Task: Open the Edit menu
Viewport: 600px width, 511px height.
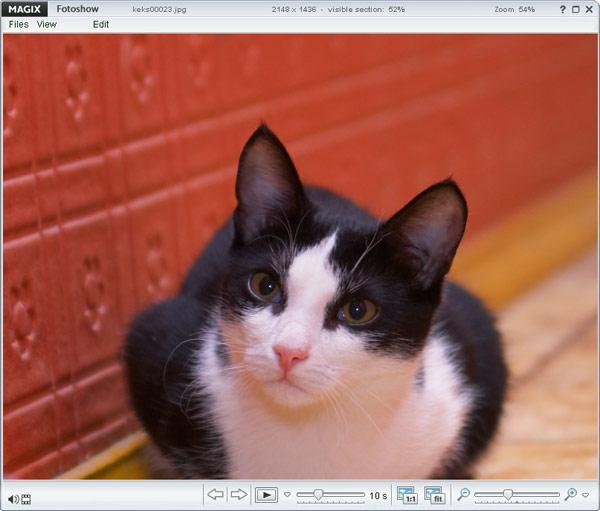Action: [101, 24]
